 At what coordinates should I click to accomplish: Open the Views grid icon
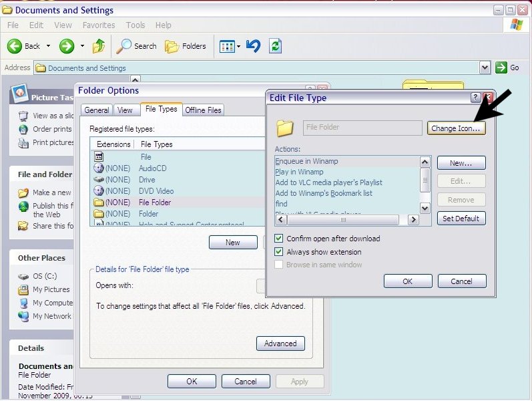(227, 46)
